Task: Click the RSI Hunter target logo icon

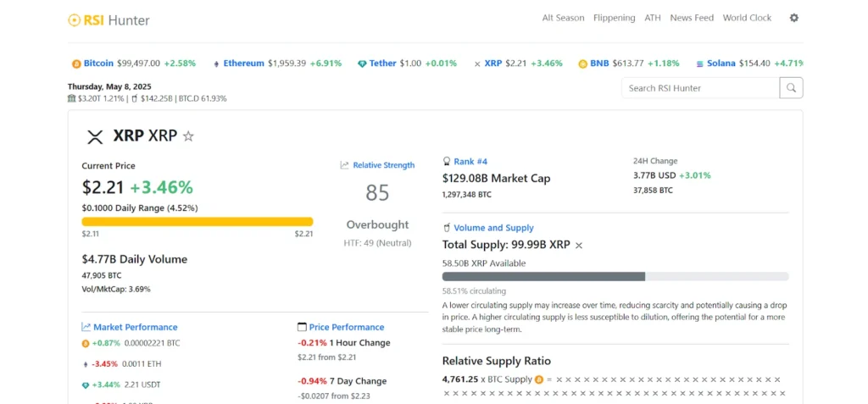Action: [x=75, y=20]
